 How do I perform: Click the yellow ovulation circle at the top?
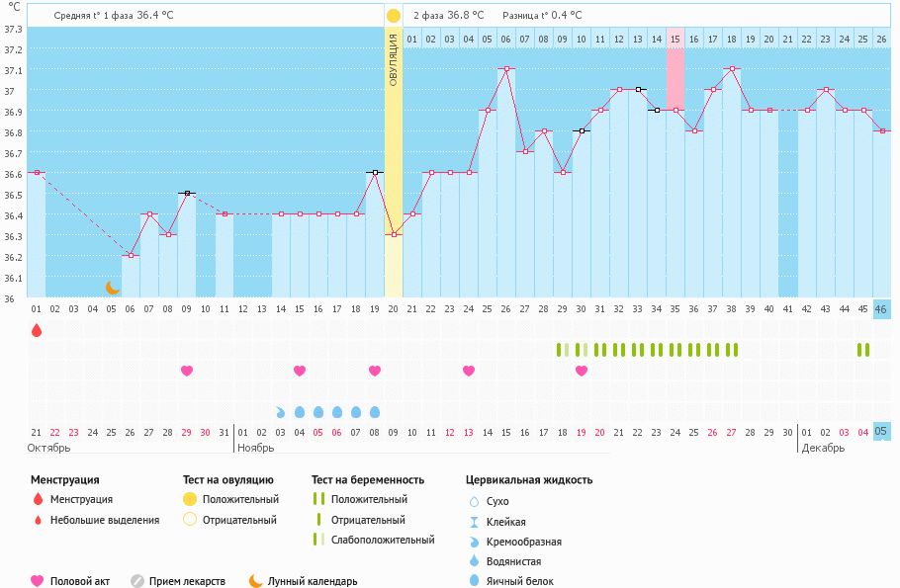click(394, 16)
